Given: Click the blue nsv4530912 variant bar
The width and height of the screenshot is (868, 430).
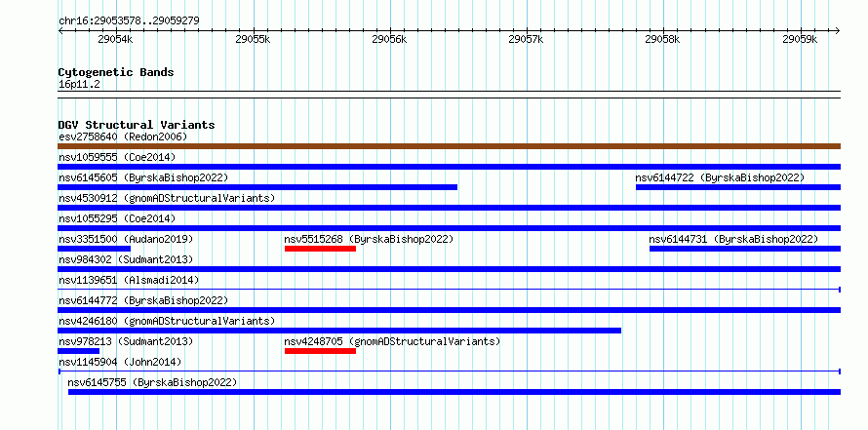Looking at the screenshot, I should coord(449,208).
